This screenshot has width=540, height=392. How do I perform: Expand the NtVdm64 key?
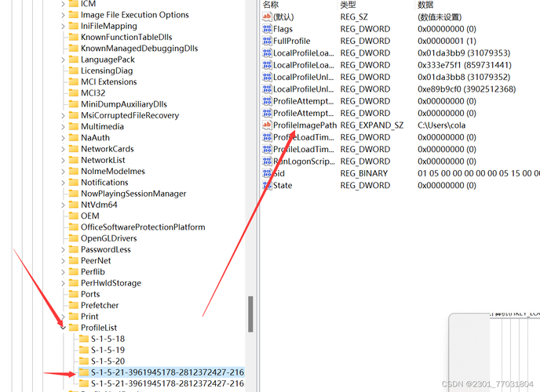63,205
